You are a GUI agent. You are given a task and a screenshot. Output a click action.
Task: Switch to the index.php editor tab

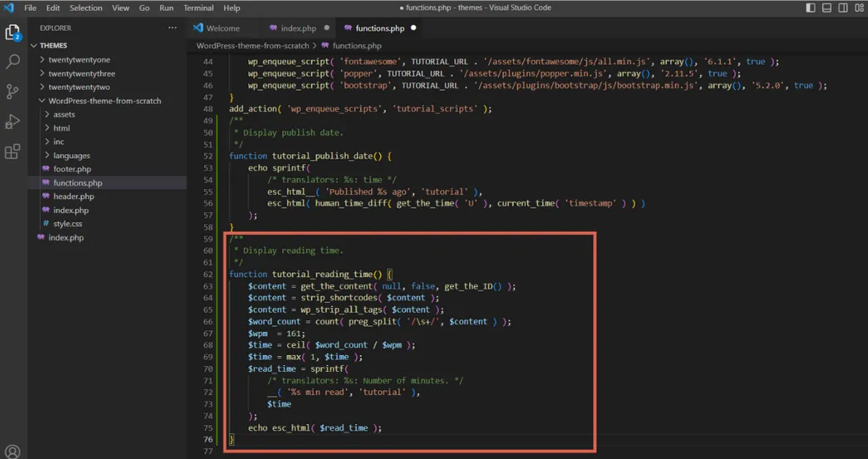pyautogui.click(x=298, y=28)
